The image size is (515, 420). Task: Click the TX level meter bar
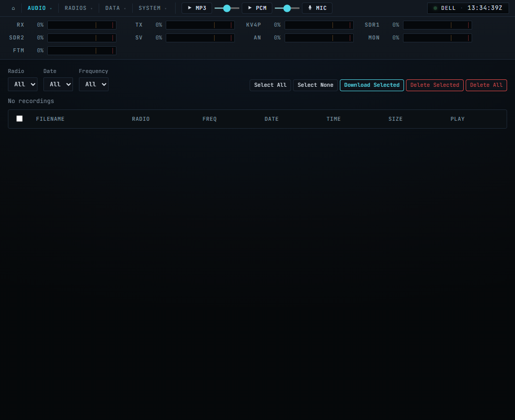[x=200, y=25]
